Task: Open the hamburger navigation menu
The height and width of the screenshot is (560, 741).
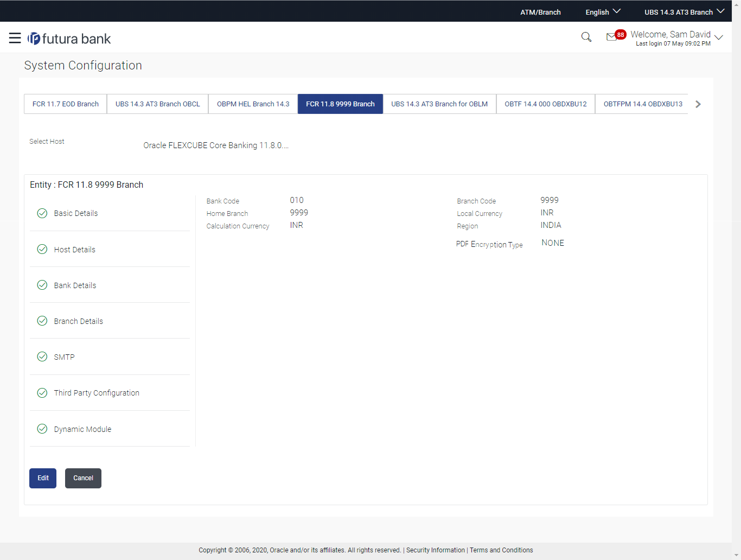Action: (15, 38)
